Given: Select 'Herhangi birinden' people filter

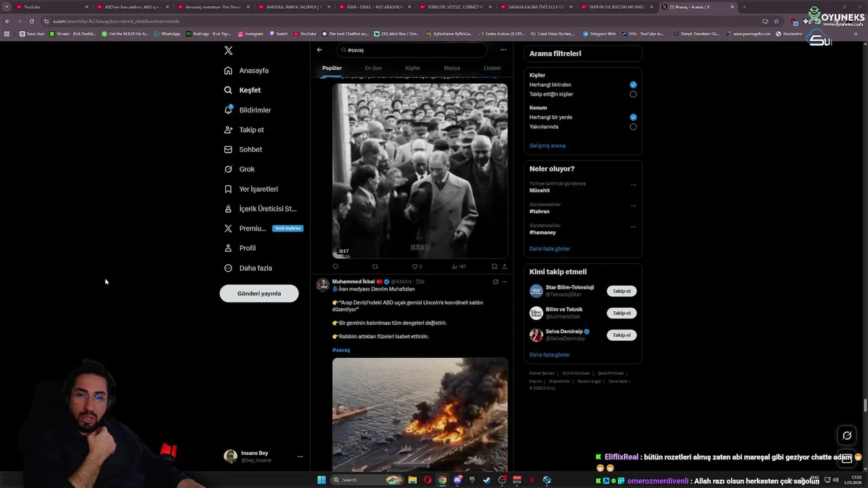Looking at the screenshot, I should [633, 85].
